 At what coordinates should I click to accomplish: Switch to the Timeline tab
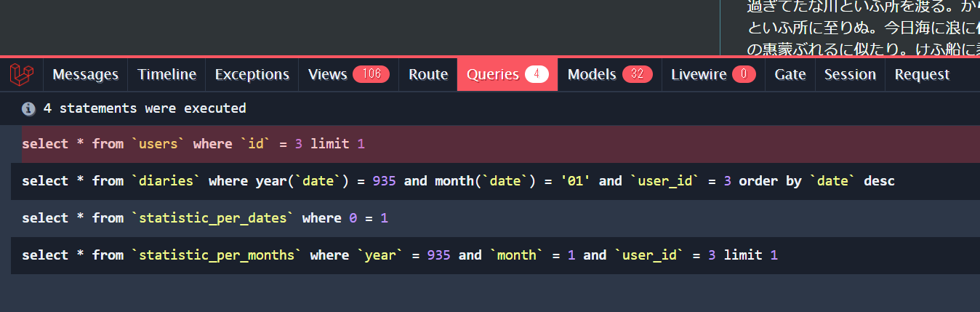coord(166,74)
